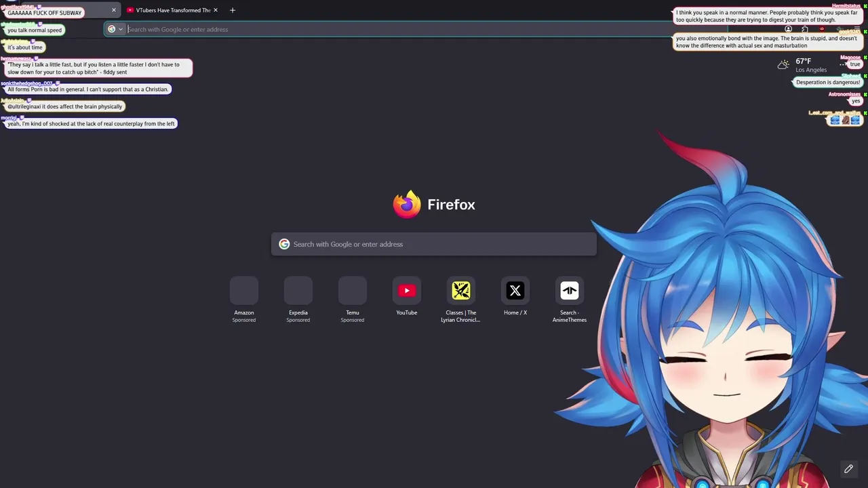Viewport: 868px width, 488px height.
Task: Click the Los Angeles weather location
Action: [811, 70]
